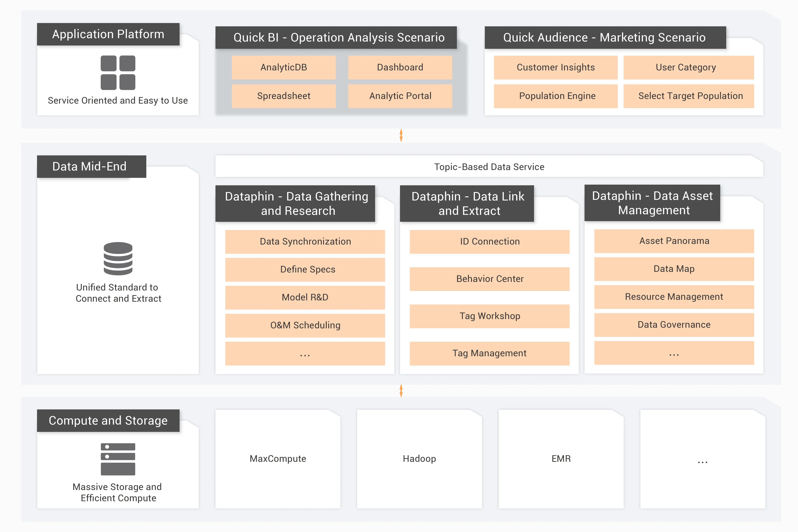The height and width of the screenshot is (532, 798).
Task: Select Analytic Portal block
Action: (400, 96)
